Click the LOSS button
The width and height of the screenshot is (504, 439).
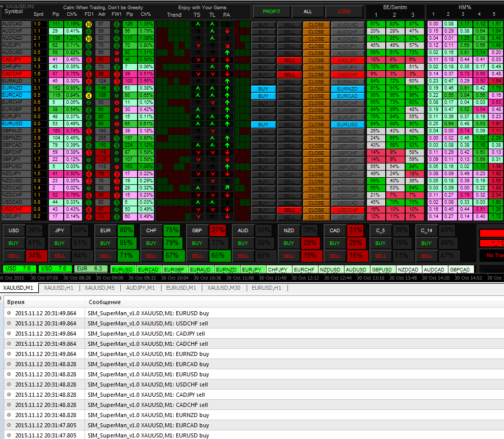(344, 12)
